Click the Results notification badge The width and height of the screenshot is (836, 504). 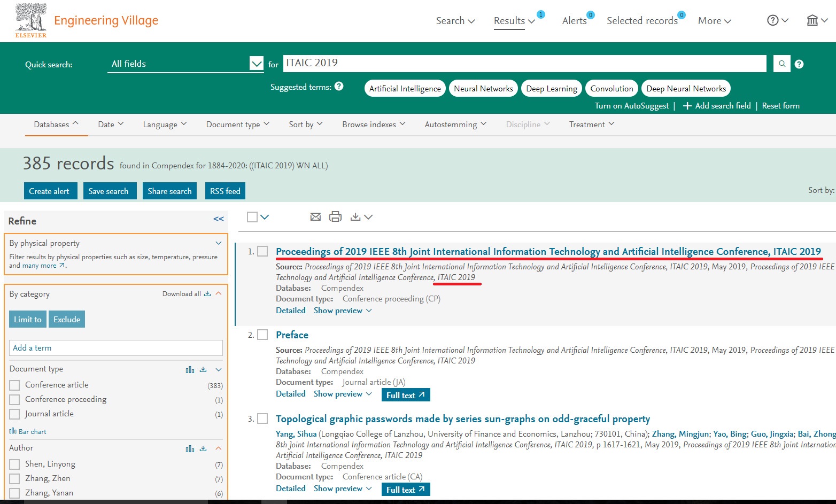coord(541,14)
